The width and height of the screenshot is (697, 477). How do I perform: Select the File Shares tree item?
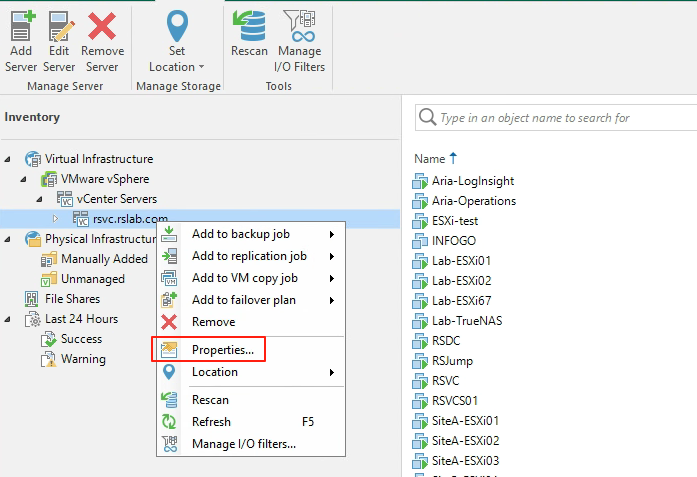pyautogui.click(x=62, y=299)
